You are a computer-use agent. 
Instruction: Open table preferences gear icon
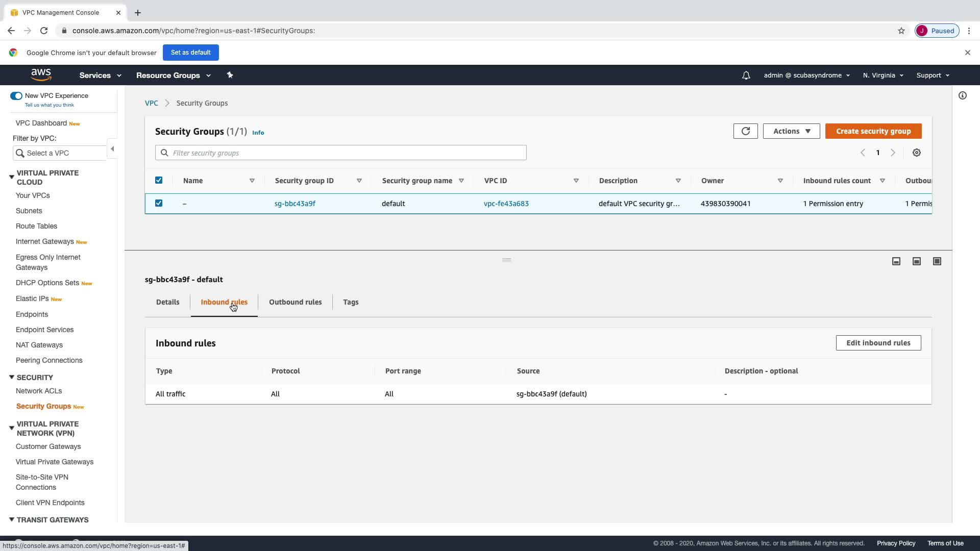916,153
